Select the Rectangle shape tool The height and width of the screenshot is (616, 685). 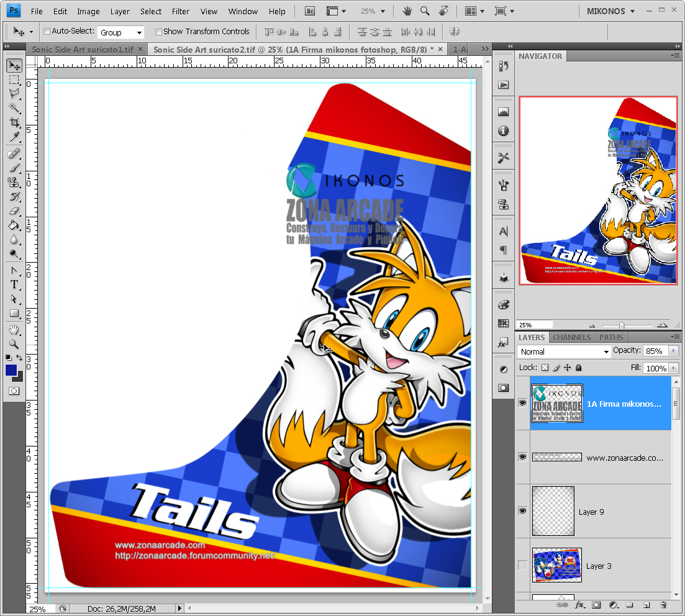tap(14, 314)
